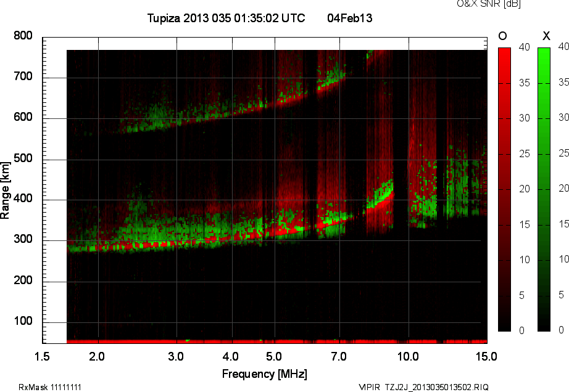Viewport: 569px width, 392px height.
Task: Click the 300 range tick label
Action: [x=23, y=239]
